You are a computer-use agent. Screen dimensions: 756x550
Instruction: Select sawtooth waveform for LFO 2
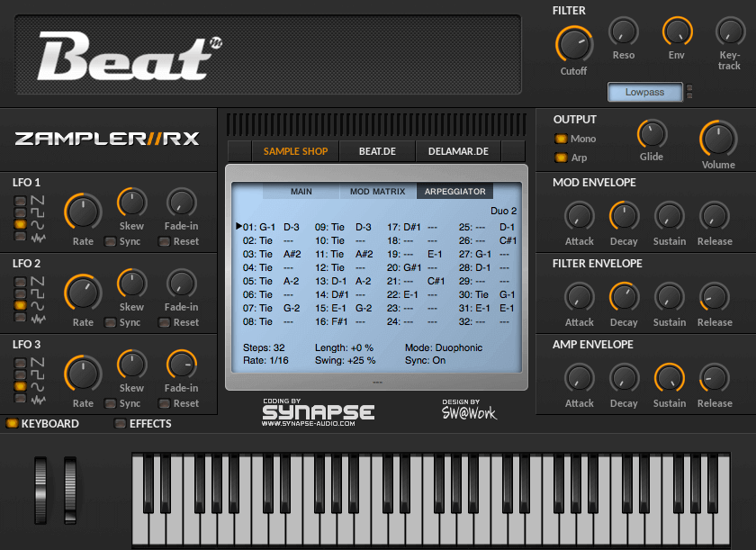(20, 282)
